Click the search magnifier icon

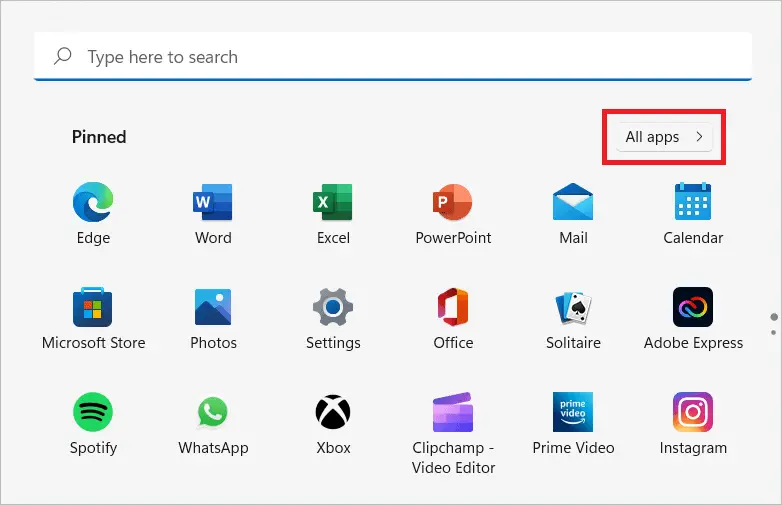pyautogui.click(x=63, y=56)
